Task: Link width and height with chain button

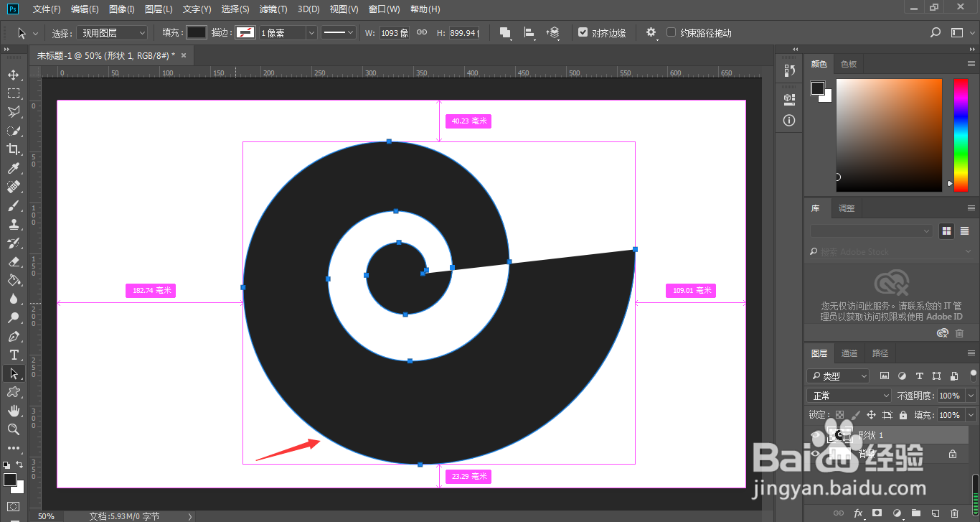Action: point(422,33)
